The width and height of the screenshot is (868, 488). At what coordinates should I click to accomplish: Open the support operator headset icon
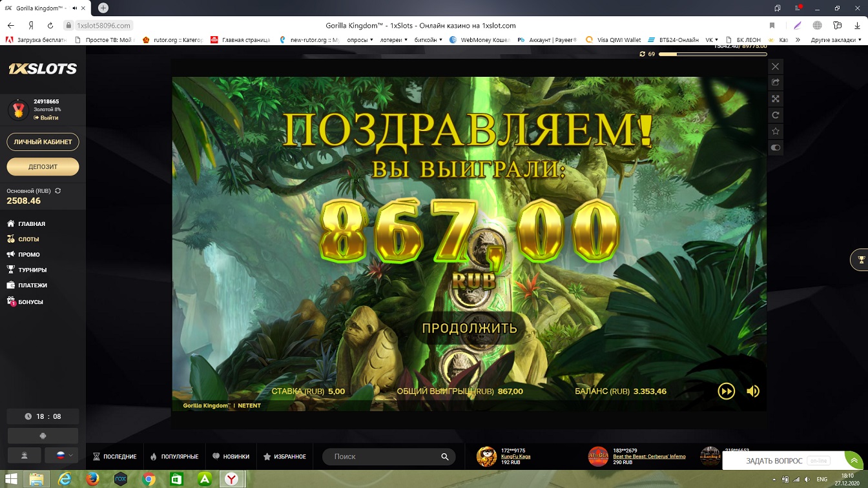[x=25, y=455]
